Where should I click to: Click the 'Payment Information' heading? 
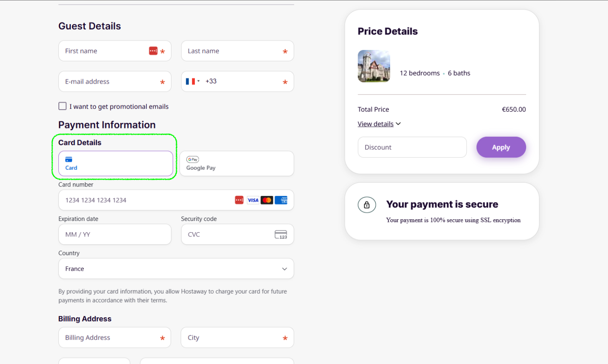click(x=107, y=125)
